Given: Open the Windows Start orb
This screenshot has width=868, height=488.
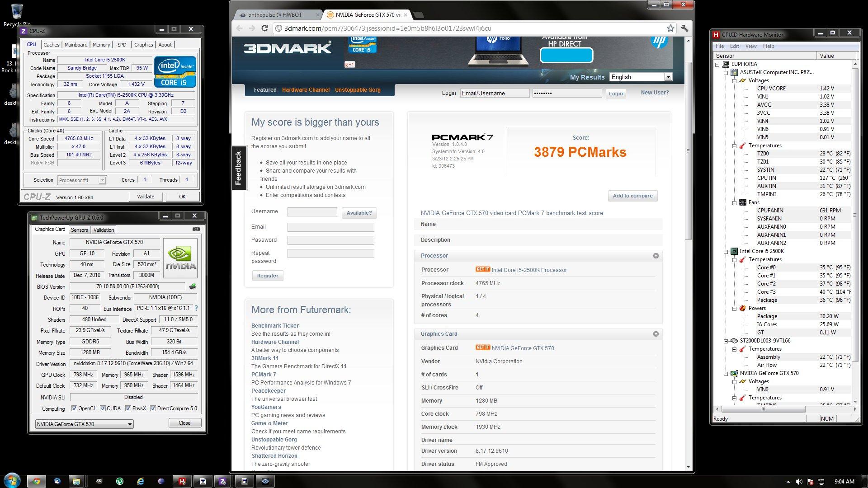Looking at the screenshot, I should click(x=12, y=480).
